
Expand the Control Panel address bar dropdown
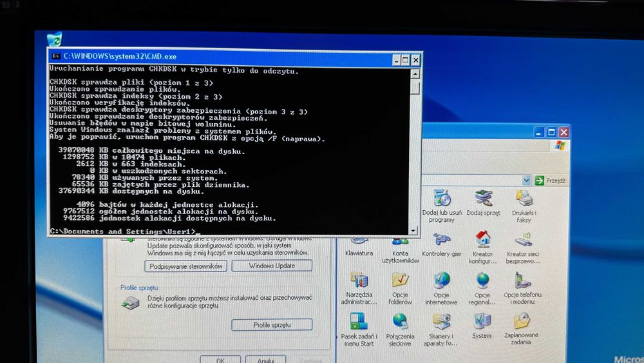click(x=526, y=181)
